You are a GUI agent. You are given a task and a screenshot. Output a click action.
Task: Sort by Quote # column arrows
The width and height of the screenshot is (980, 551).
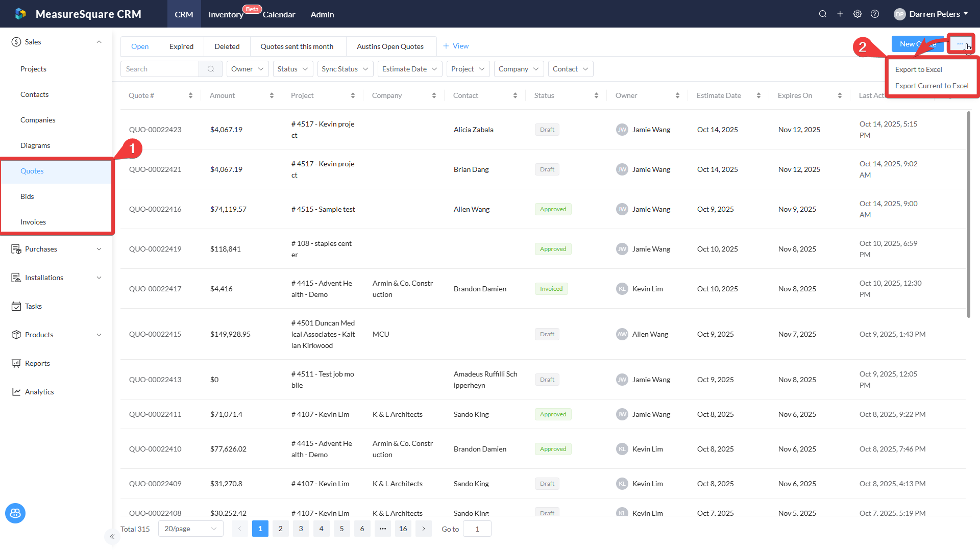point(190,95)
